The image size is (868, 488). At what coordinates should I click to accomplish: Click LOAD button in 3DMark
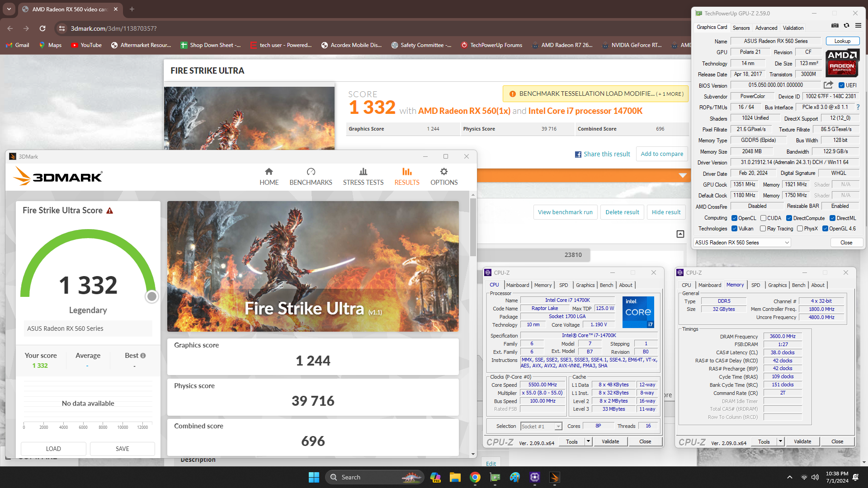(x=53, y=449)
